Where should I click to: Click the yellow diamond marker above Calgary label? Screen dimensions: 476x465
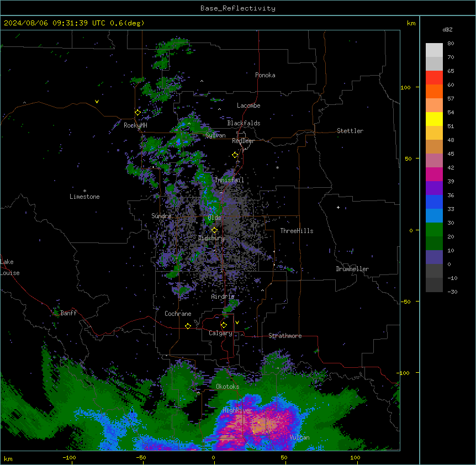(x=224, y=325)
